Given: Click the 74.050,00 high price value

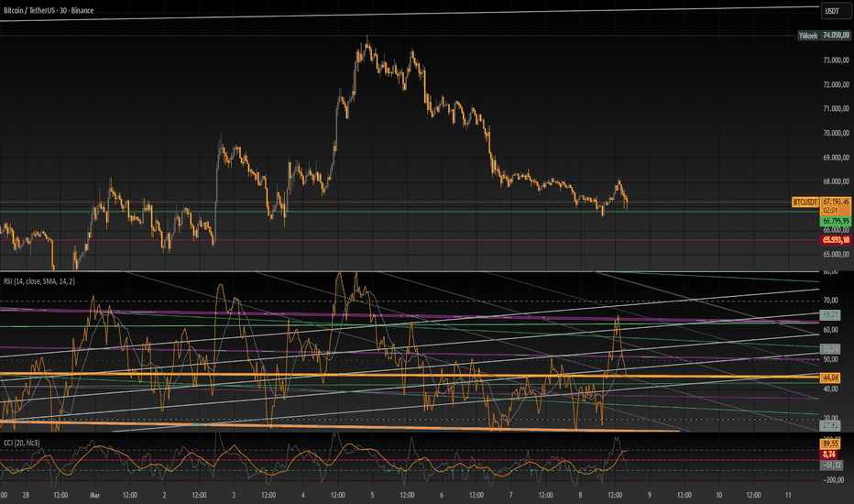Looking at the screenshot, I should [836, 36].
